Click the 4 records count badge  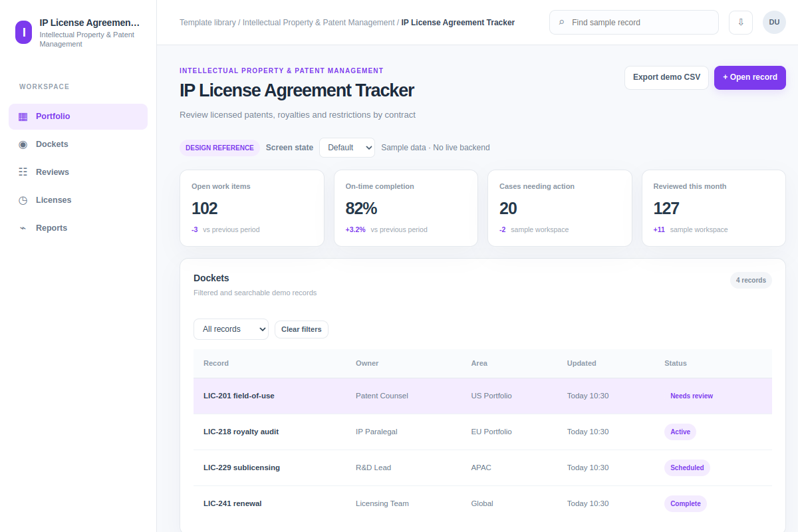[751, 280]
